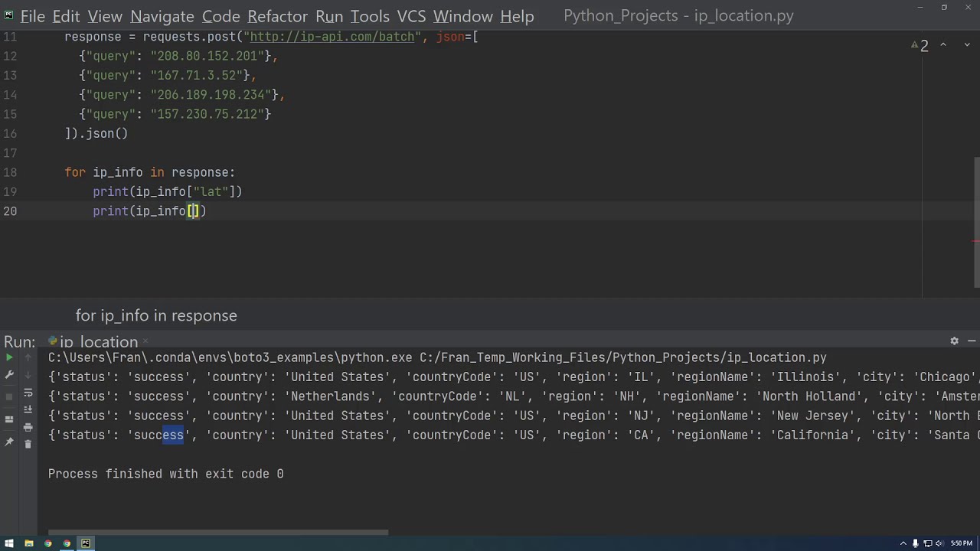Show hidden system tray icons
Image resolution: width=980 pixels, height=551 pixels.
(x=905, y=543)
